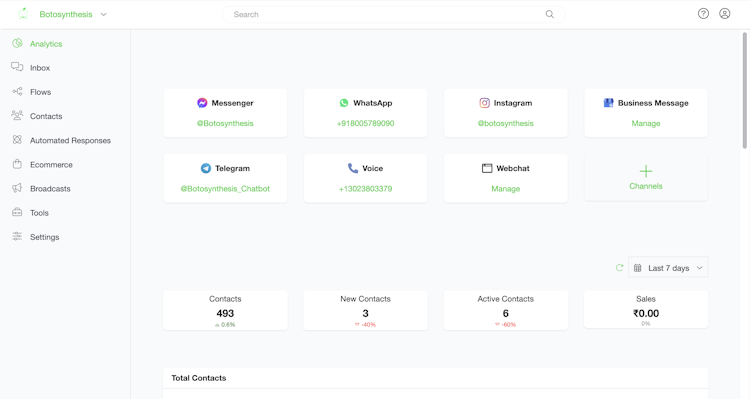Screen dimensions: 750x399
Task: Click the WhatsApp card title
Action: [373, 103]
